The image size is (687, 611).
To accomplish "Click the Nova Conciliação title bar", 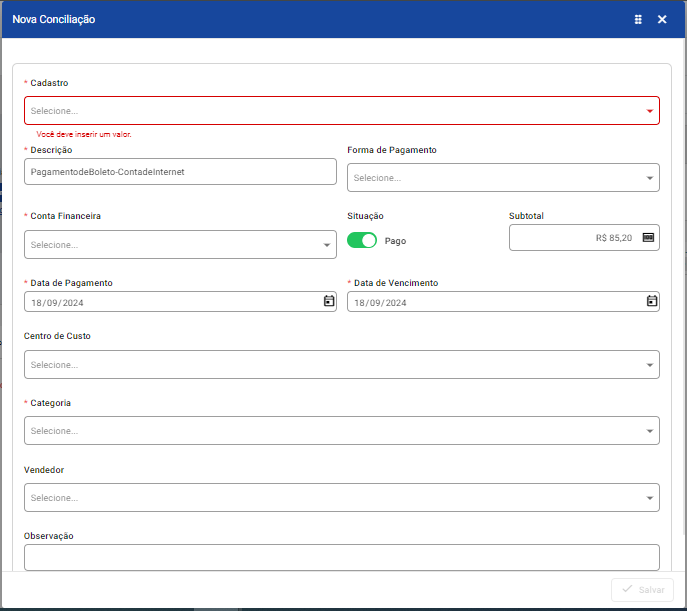I will 300,19.
